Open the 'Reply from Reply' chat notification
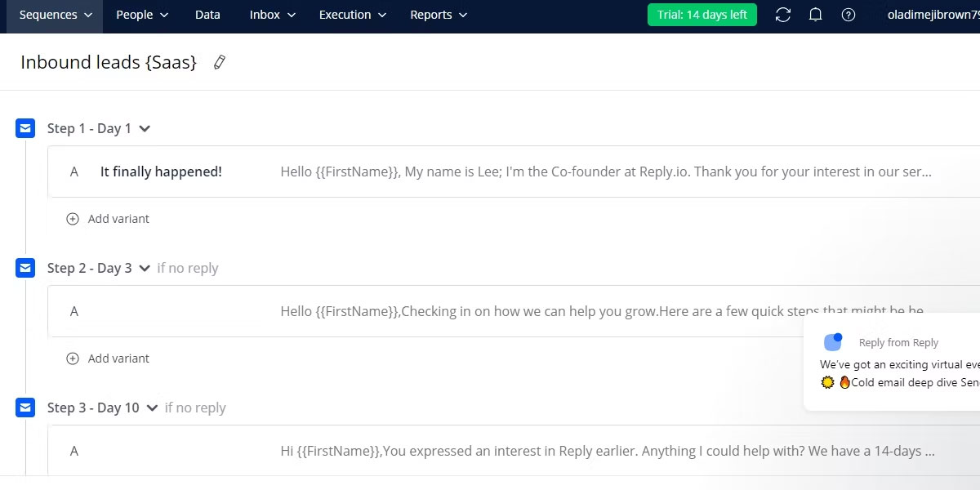Image resolution: width=980 pixels, height=490 pixels. pos(892,362)
